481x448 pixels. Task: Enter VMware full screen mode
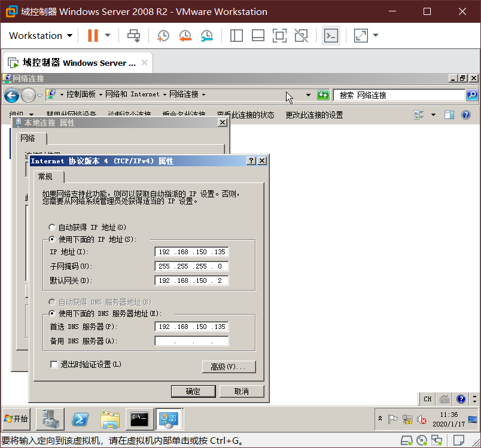279,35
